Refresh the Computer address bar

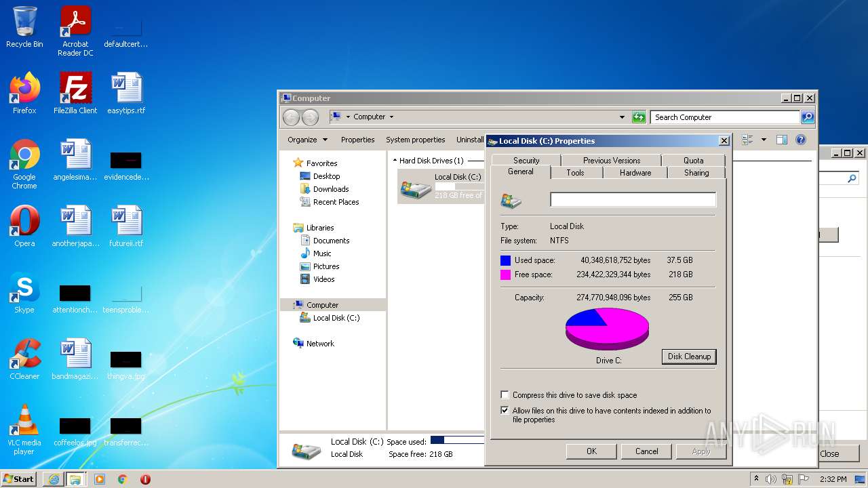639,117
